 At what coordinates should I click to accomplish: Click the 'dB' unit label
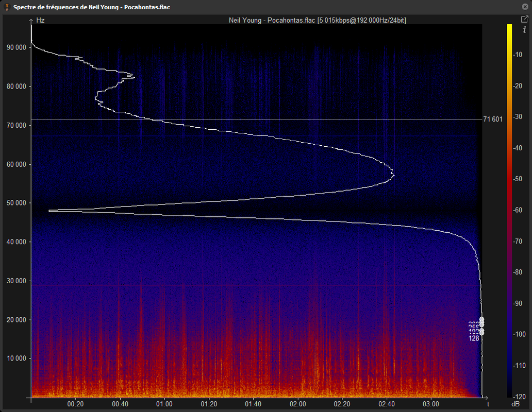516,404
